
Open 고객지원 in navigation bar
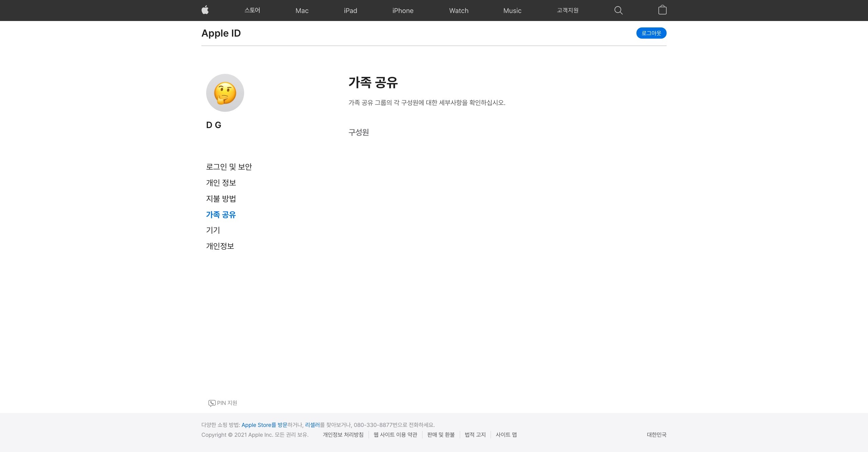click(568, 11)
